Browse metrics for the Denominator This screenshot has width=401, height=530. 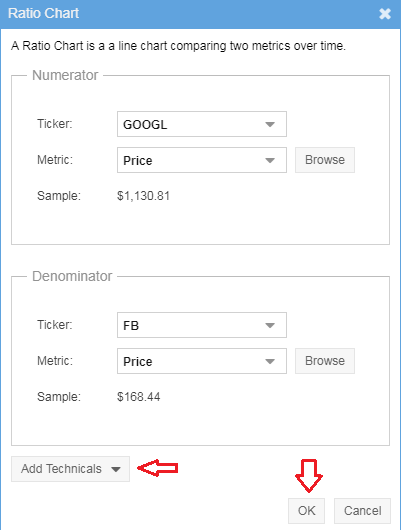click(x=325, y=361)
